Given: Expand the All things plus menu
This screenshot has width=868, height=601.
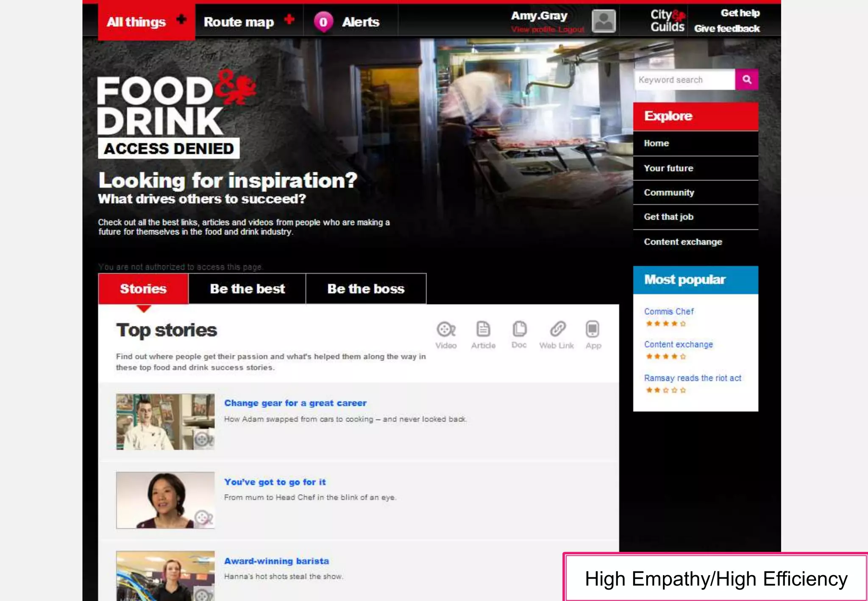Looking at the screenshot, I should (181, 19).
